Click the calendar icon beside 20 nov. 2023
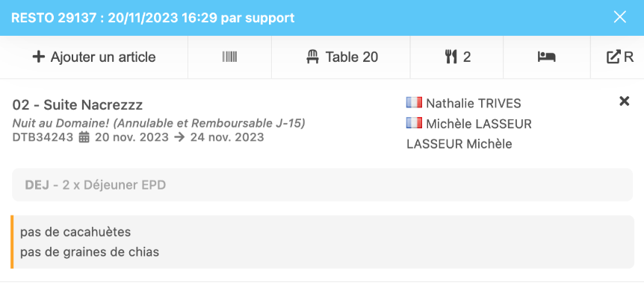Screen dimensions: 644x285 [x=84, y=137]
